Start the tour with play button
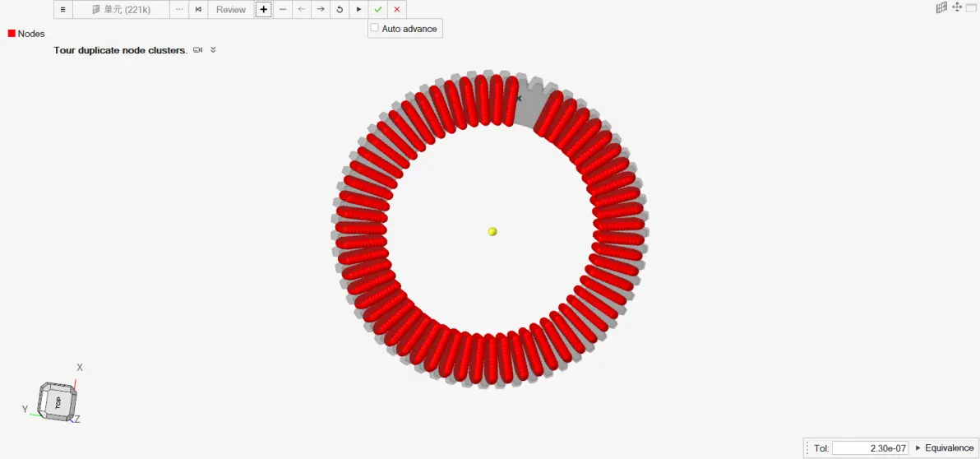Image resolution: width=980 pixels, height=459 pixels. [358, 9]
